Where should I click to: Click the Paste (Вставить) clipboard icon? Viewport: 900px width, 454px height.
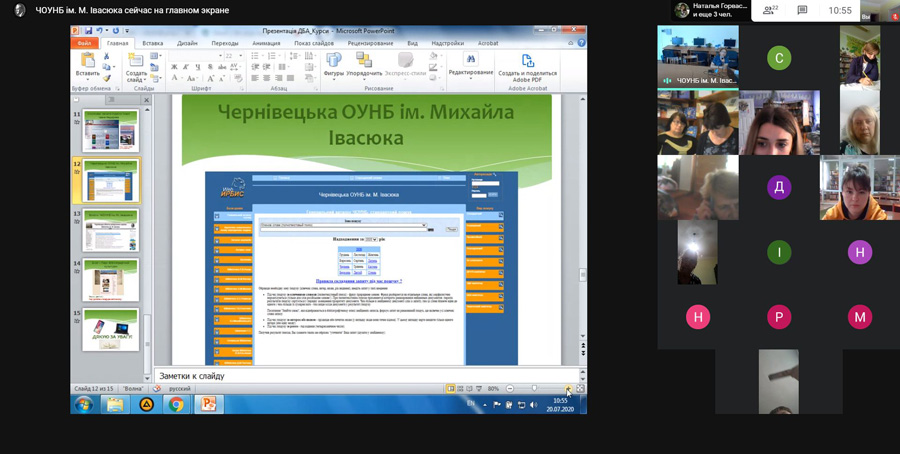click(88, 61)
